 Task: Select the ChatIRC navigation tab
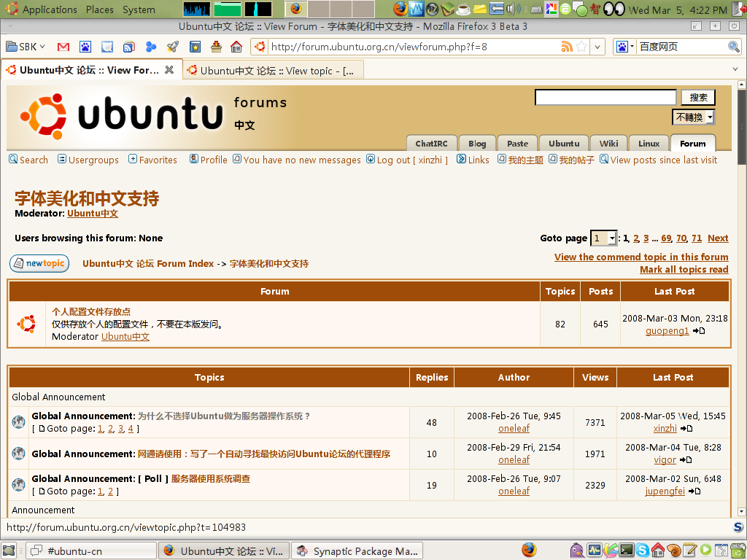click(432, 144)
